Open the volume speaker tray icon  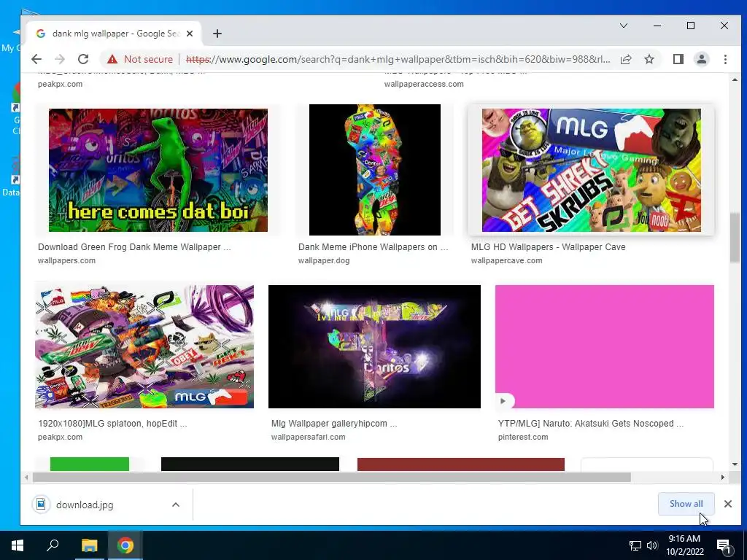pyautogui.click(x=652, y=545)
